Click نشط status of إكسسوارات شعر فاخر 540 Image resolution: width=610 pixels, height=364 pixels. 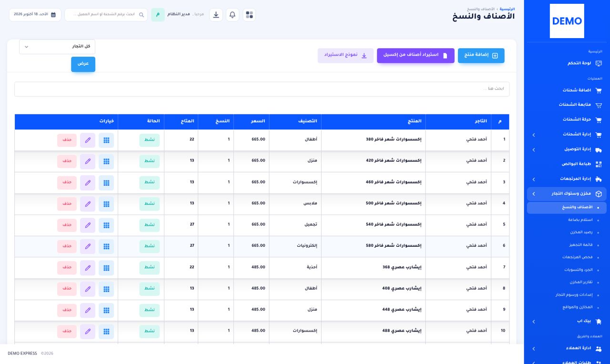pyautogui.click(x=150, y=225)
